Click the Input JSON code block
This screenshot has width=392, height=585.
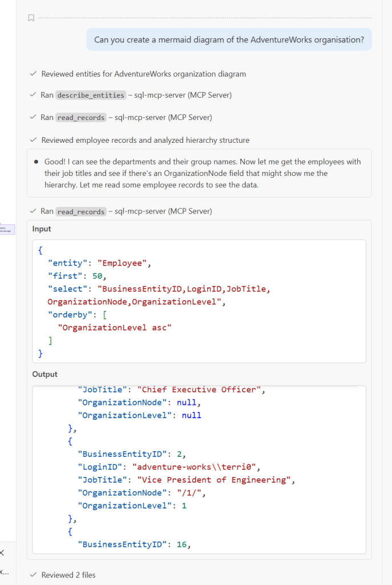(x=199, y=300)
